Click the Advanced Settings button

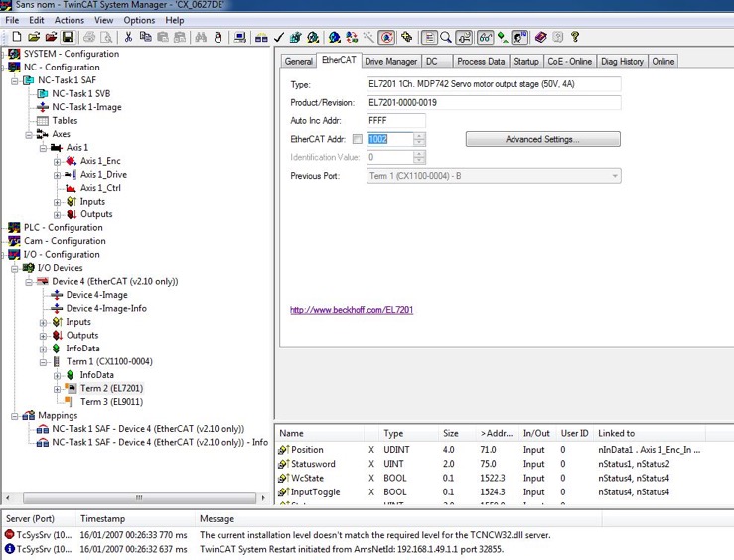coord(542,139)
